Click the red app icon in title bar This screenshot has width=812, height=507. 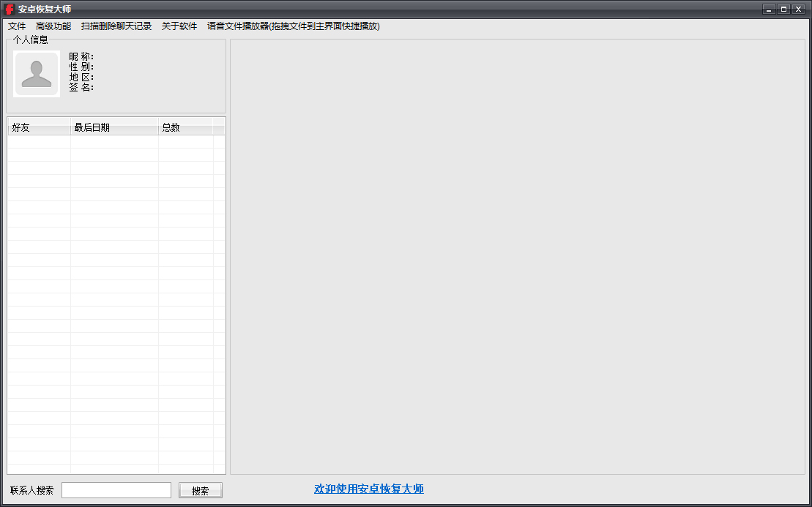tap(10, 9)
